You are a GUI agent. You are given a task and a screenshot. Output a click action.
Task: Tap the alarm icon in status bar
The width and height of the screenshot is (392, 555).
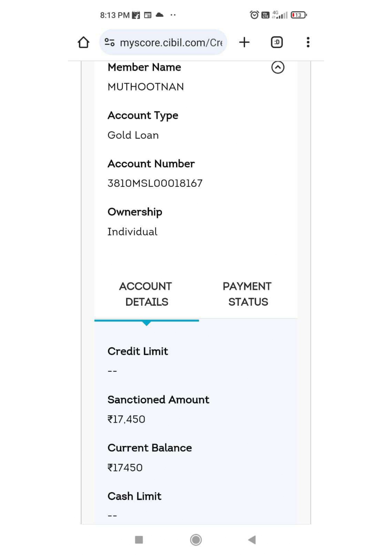pos(254,15)
